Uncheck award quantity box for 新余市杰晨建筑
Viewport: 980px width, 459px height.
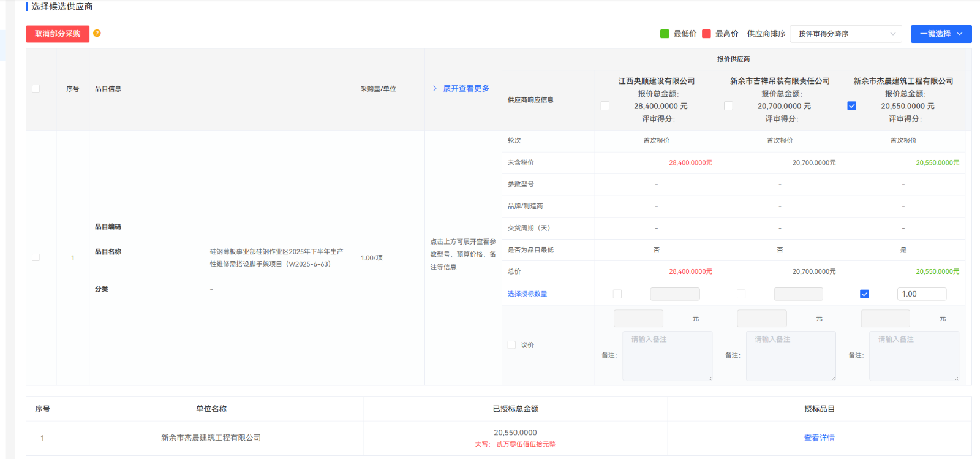click(865, 294)
